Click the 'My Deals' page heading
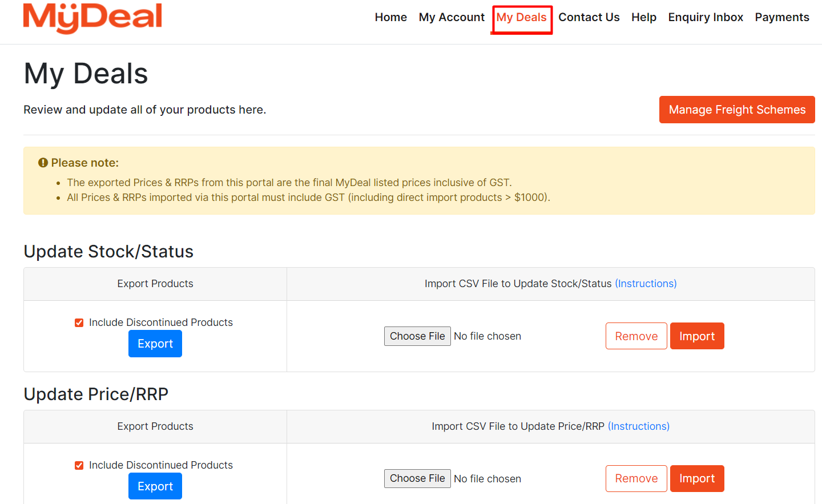The height and width of the screenshot is (504, 822). coord(86,74)
